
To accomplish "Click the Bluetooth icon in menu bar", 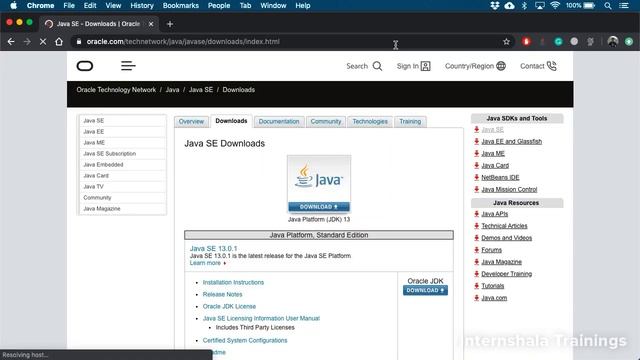I will click(525, 6).
